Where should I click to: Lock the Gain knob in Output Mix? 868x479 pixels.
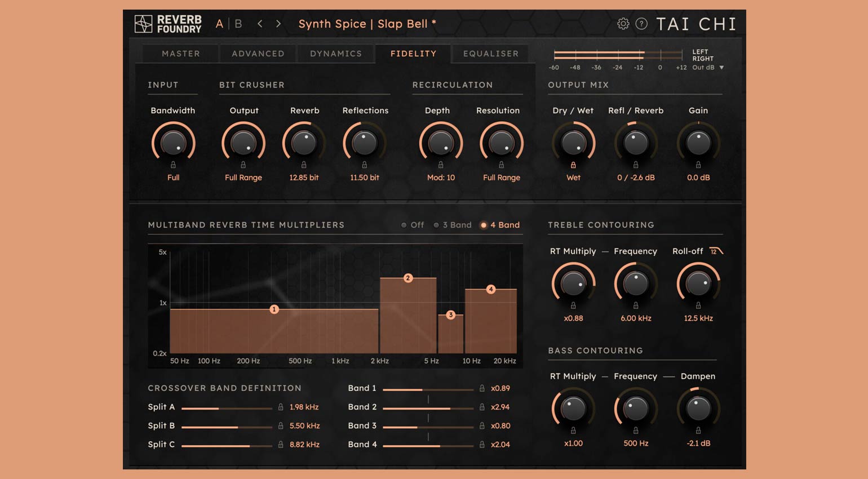(x=698, y=166)
